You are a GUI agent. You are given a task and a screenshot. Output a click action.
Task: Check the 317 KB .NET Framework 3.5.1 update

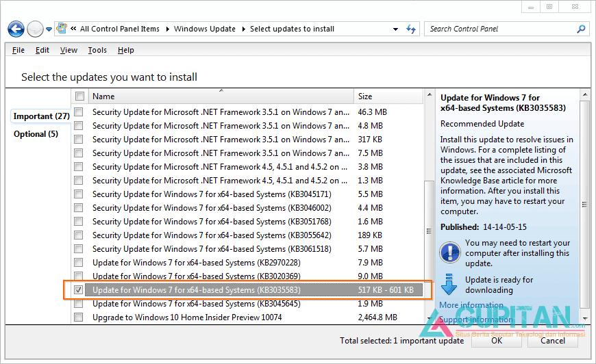pos(78,140)
